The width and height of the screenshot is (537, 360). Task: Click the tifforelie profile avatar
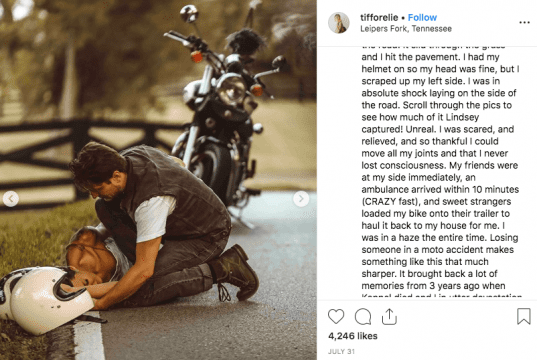pos(339,23)
